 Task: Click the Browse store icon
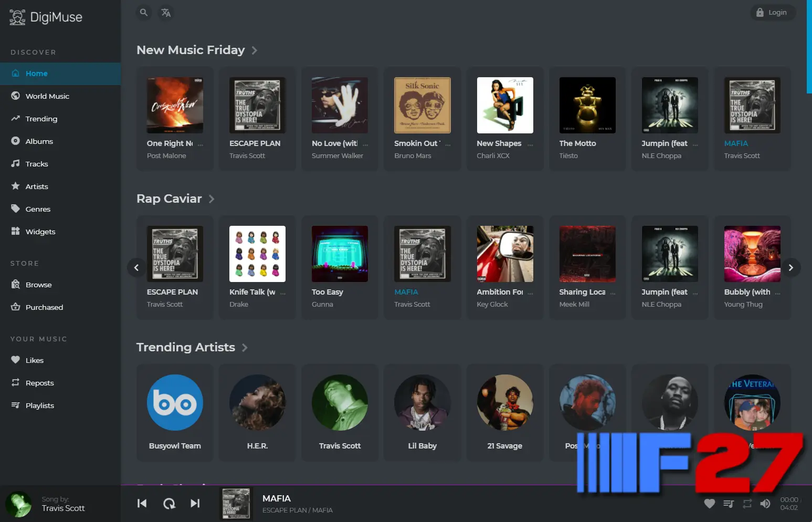[16, 284]
